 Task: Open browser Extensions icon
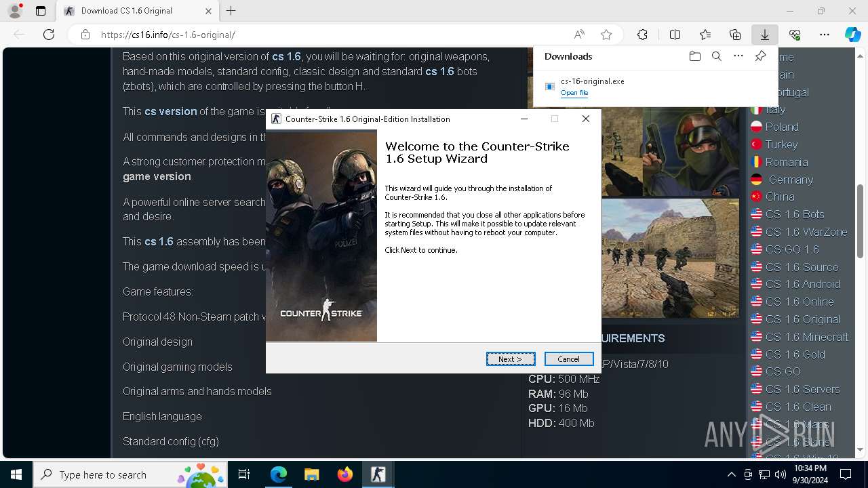[x=642, y=35]
